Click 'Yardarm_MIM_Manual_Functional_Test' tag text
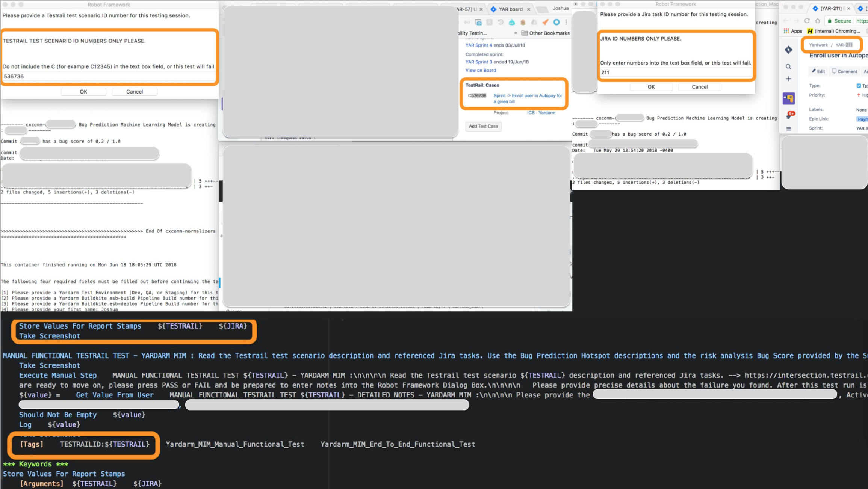The width and height of the screenshot is (868, 489). click(x=235, y=444)
